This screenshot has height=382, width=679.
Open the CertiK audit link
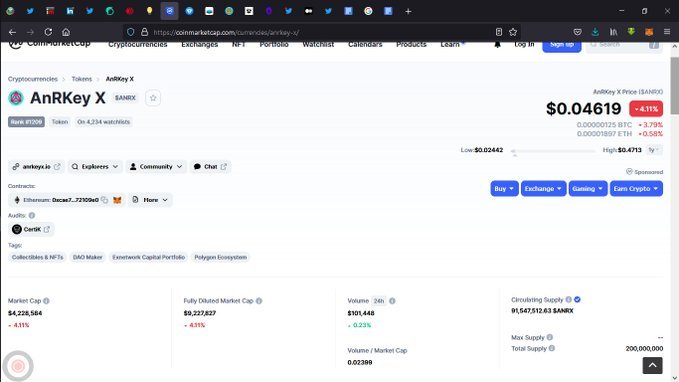tap(31, 229)
